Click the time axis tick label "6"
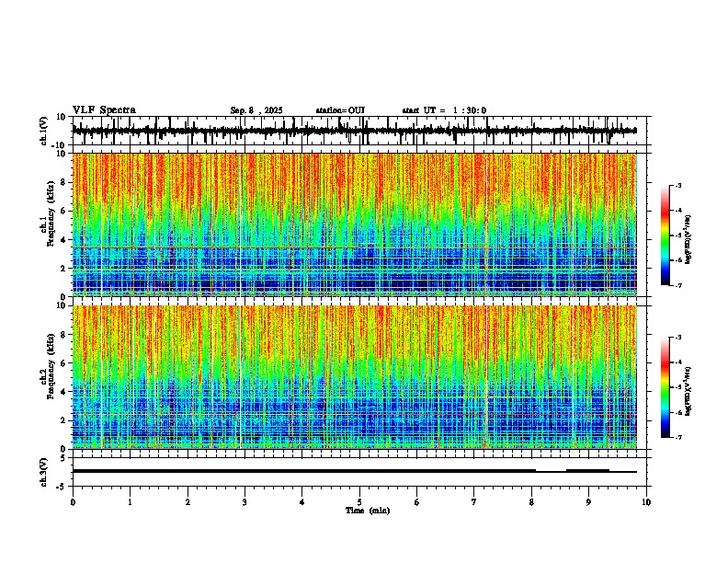This screenshot has height=563, width=728. [x=416, y=502]
